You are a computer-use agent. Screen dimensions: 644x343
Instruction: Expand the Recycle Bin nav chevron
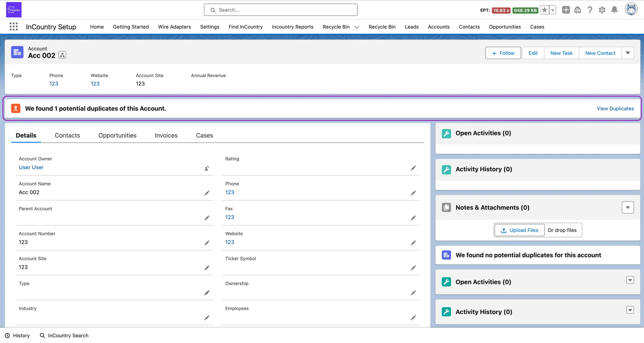click(x=357, y=27)
